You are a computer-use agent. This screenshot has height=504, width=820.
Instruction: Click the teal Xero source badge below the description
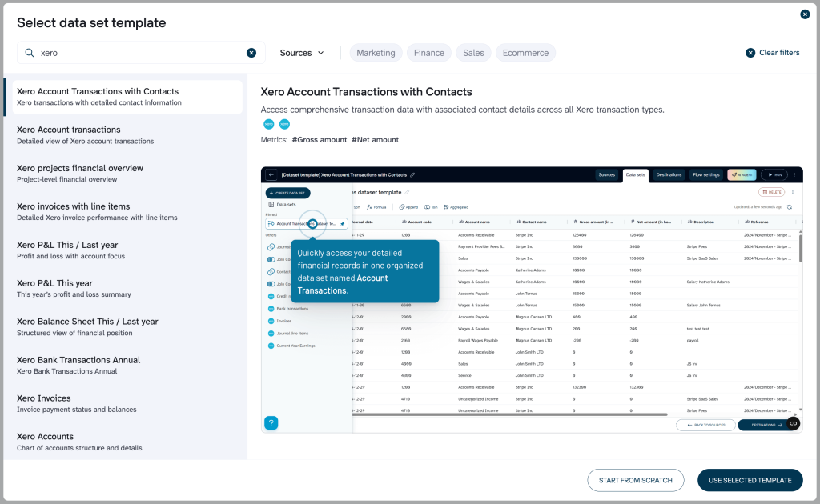pos(268,124)
